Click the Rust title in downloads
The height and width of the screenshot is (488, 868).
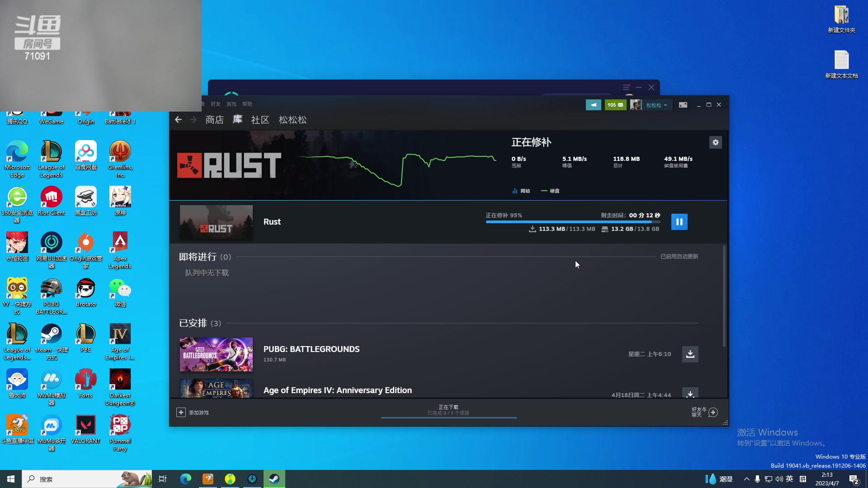[272, 222]
